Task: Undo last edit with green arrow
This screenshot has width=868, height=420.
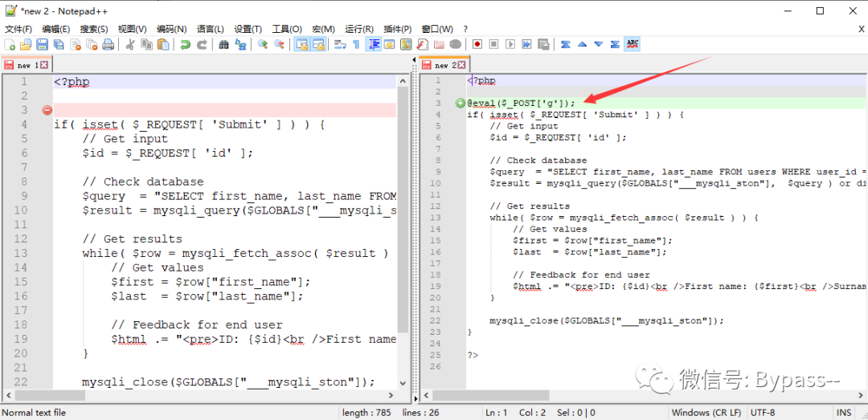Action: click(185, 44)
